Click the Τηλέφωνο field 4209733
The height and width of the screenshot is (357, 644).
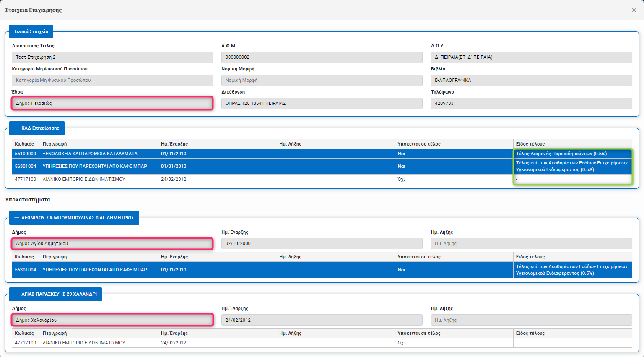point(531,103)
